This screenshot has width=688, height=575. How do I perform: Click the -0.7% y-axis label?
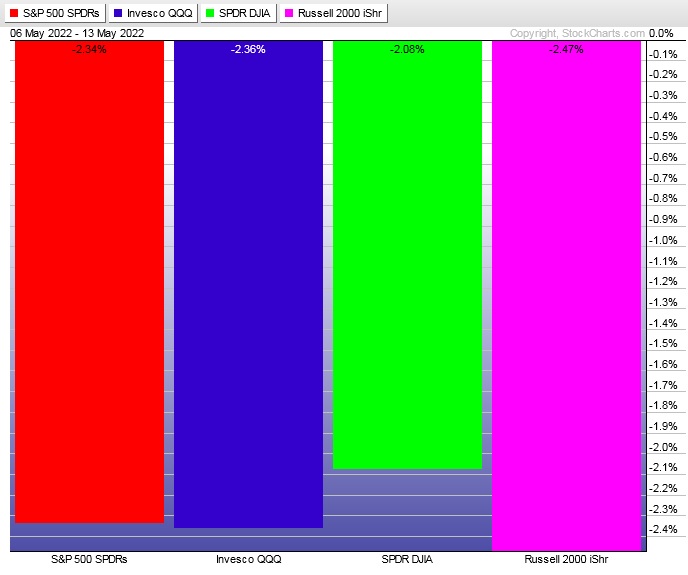663,179
